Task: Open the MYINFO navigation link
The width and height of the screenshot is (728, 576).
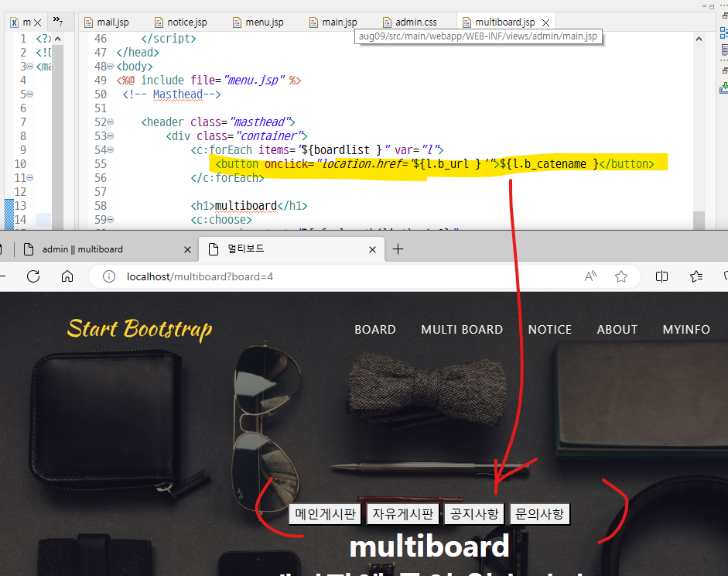Action: (x=686, y=330)
